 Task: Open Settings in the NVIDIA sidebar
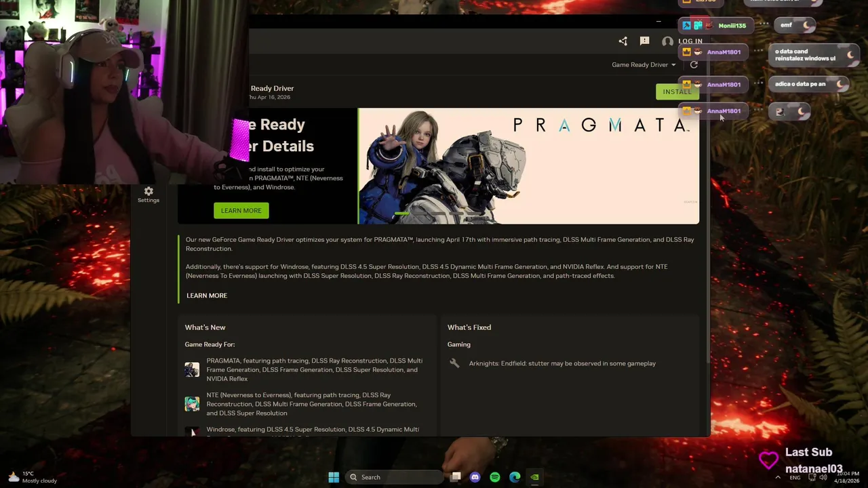click(x=149, y=195)
